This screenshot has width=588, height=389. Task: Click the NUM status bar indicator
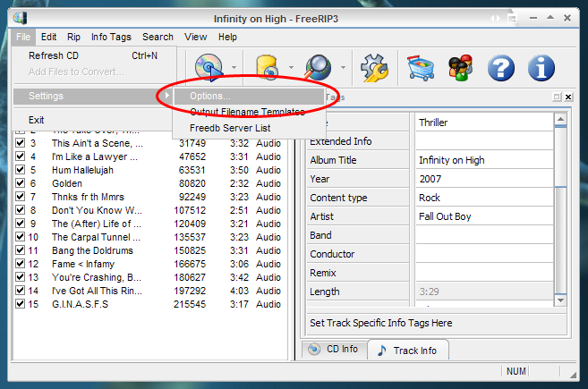tap(516, 371)
